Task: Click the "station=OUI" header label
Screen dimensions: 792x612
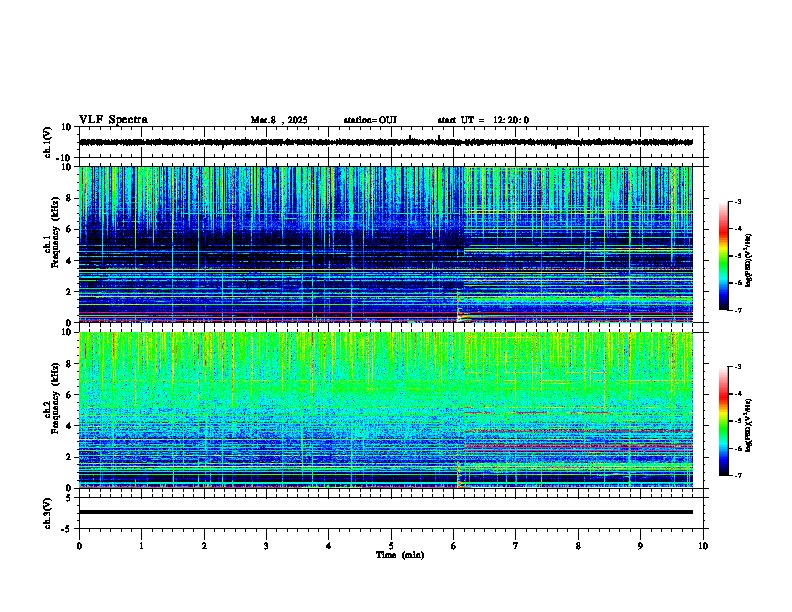Action: [x=370, y=120]
